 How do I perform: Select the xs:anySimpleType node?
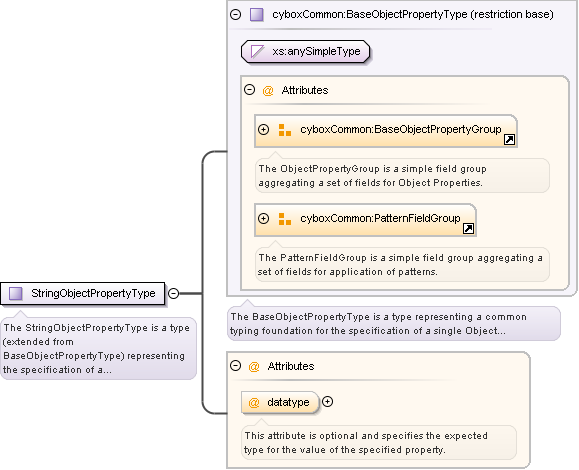(x=305, y=51)
